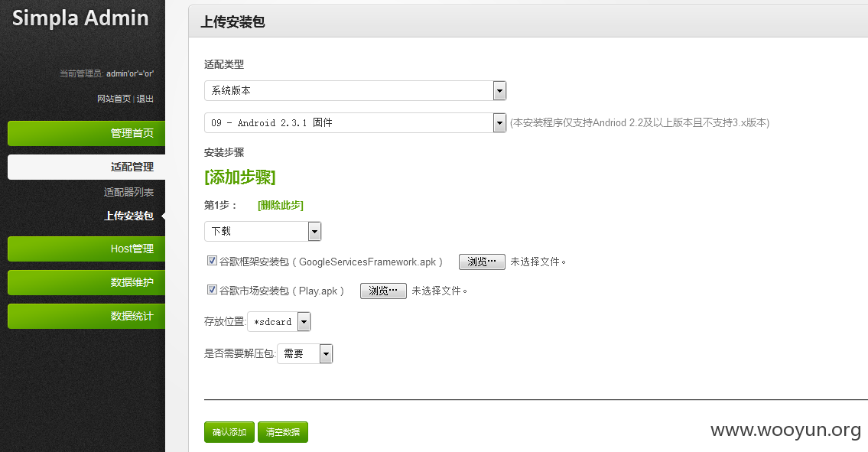Image resolution: width=868 pixels, height=452 pixels.
Task: Open the Android 2.3.1 固件 dropdown
Action: point(355,123)
